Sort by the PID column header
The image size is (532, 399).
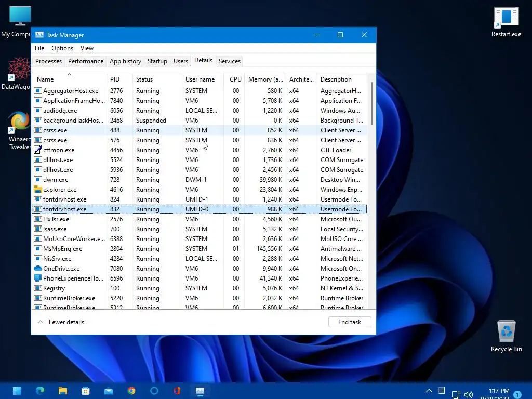click(119, 79)
